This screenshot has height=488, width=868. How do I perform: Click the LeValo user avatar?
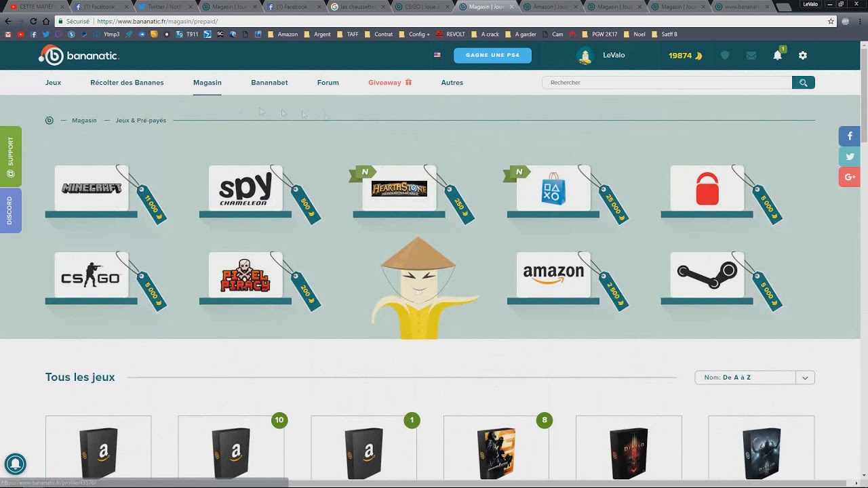click(585, 56)
